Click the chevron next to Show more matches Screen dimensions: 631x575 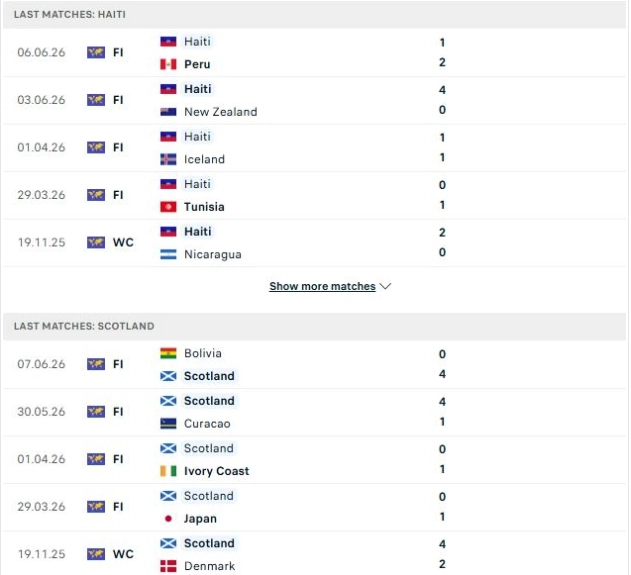(385, 286)
